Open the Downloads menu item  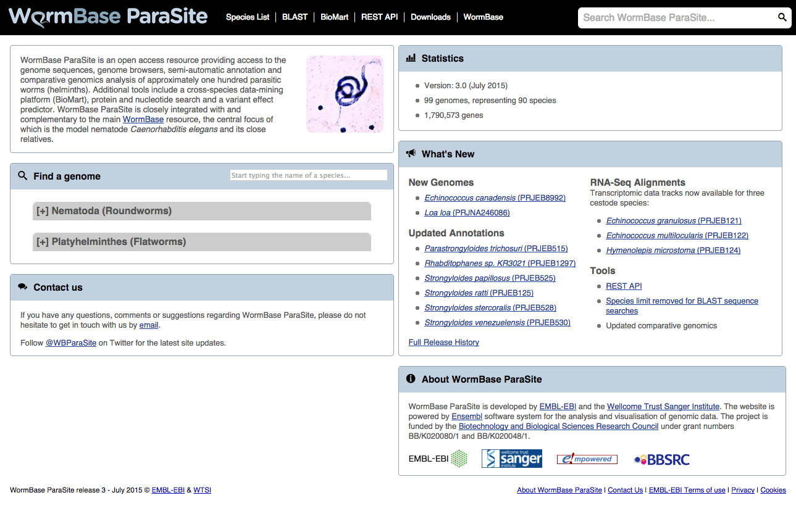[x=430, y=17]
